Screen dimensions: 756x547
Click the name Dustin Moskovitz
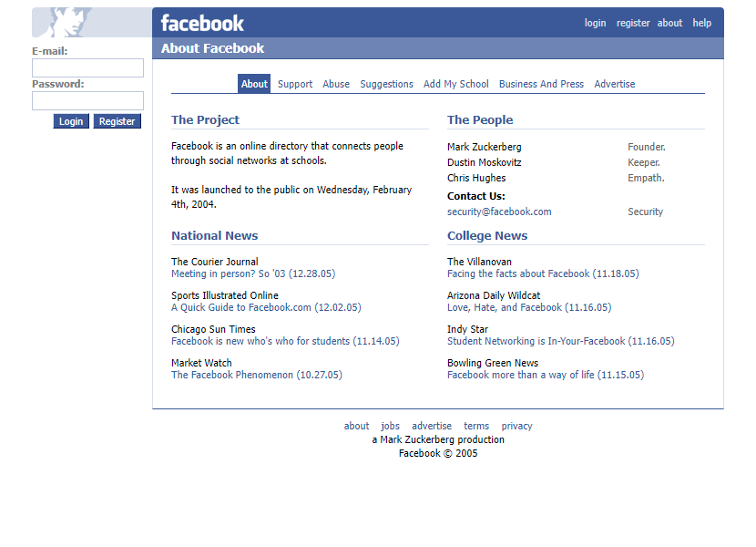coord(484,162)
